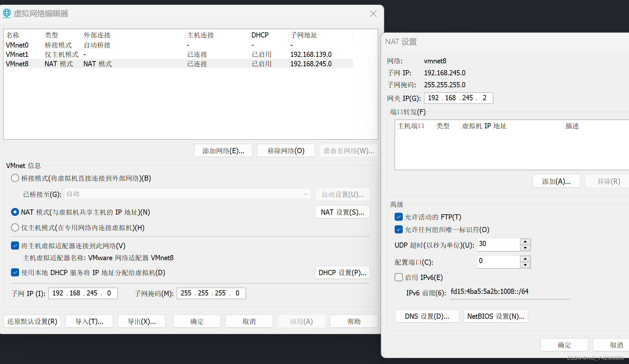Click 添加(A) to add port forwarding rule
The image size is (629, 364).
pos(556,181)
